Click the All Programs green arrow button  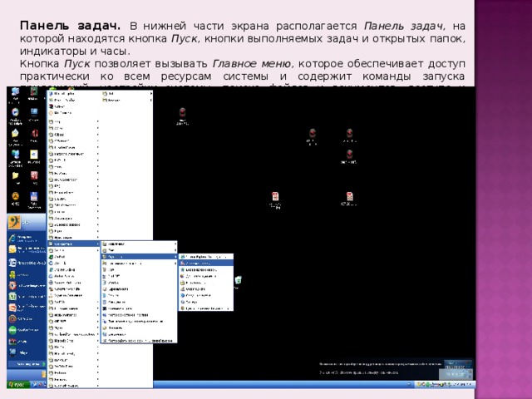pos(30,364)
